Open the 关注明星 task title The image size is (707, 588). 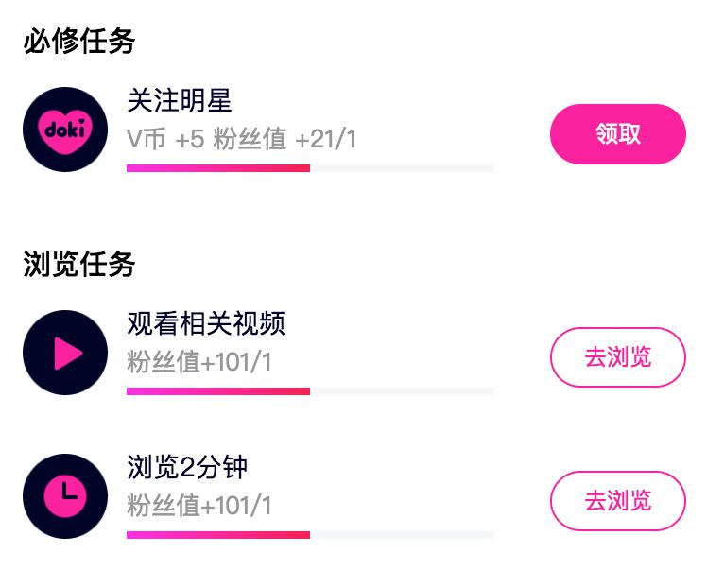pos(180,101)
